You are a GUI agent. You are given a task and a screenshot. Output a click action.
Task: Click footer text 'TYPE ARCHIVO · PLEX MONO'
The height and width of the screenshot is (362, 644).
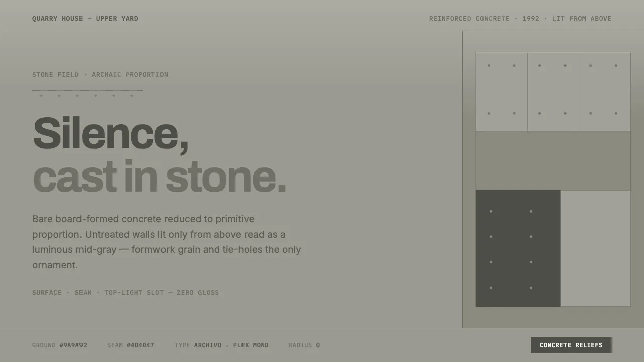pos(221,345)
